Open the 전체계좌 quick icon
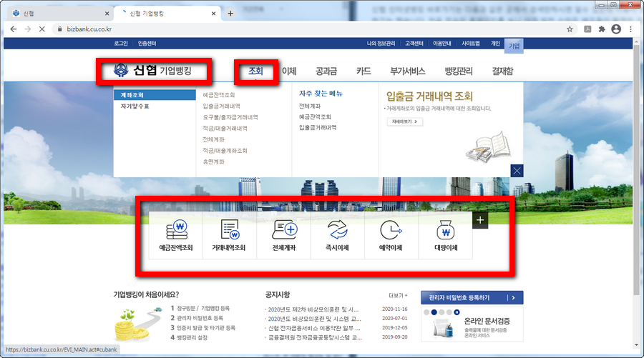 coord(284,235)
